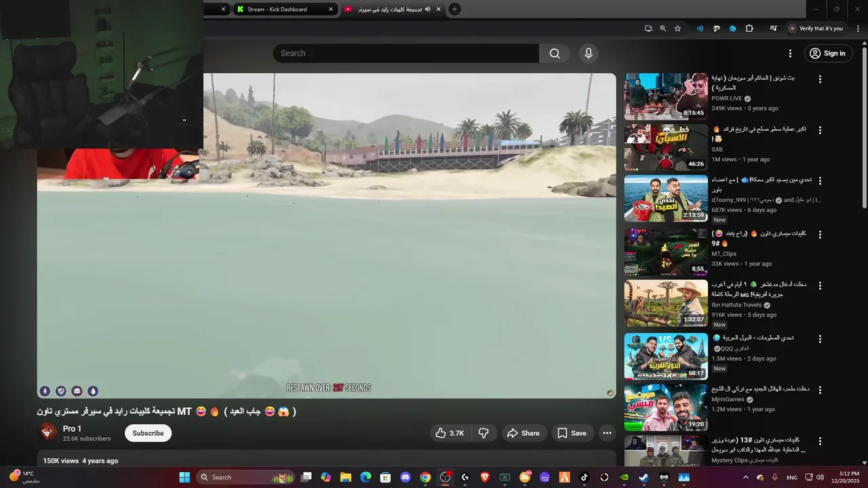Launch Microsoft Edge from the taskbar
This screenshot has width=868, height=488.
coord(366,477)
